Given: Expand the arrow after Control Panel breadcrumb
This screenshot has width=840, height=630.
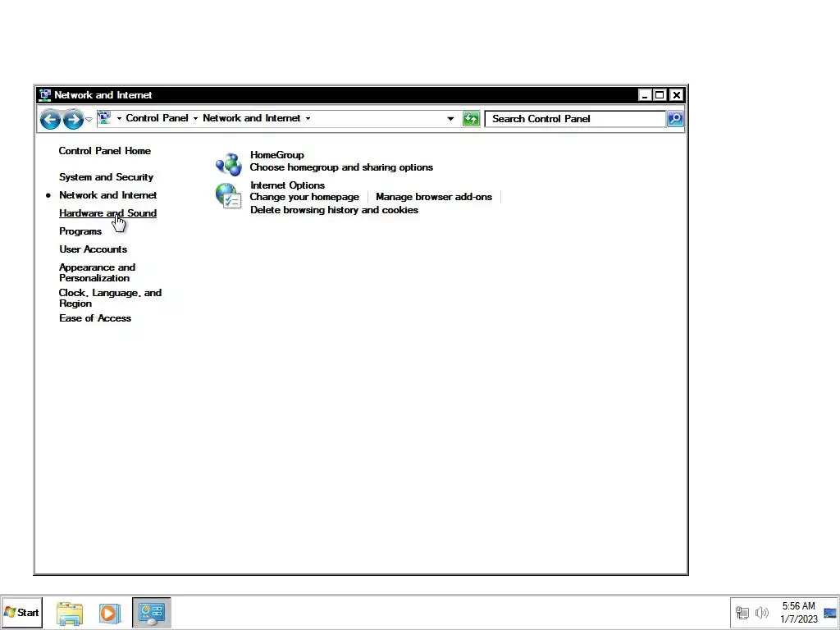Looking at the screenshot, I should (x=195, y=118).
